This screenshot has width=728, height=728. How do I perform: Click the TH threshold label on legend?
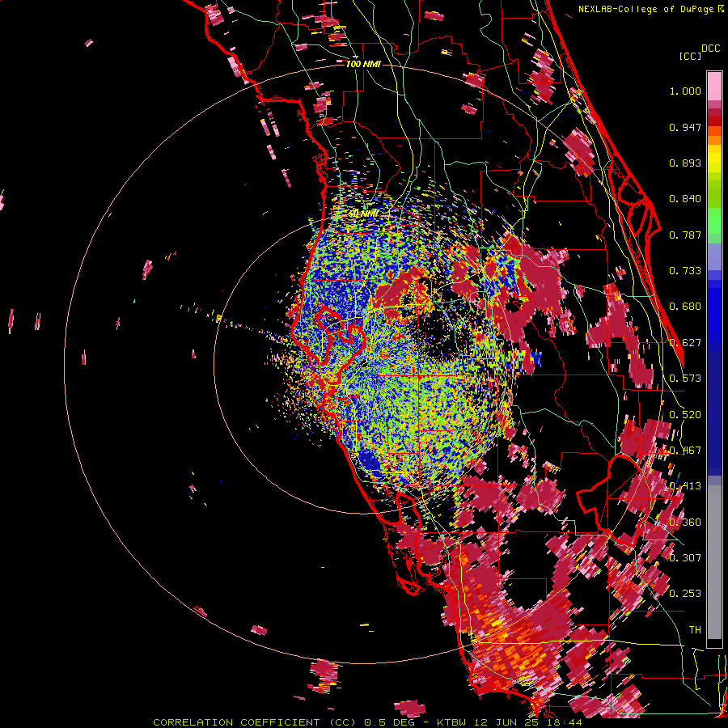(x=695, y=629)
